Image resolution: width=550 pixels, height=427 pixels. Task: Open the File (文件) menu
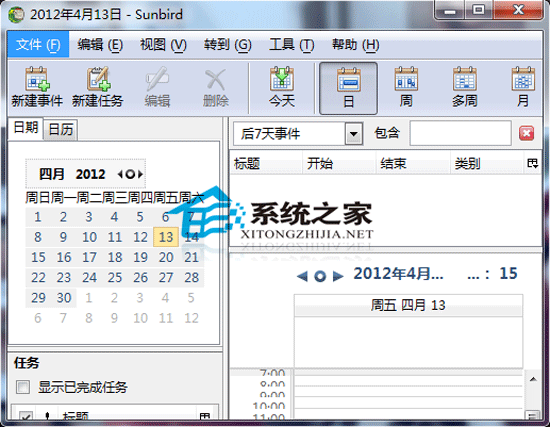(38, 45)
